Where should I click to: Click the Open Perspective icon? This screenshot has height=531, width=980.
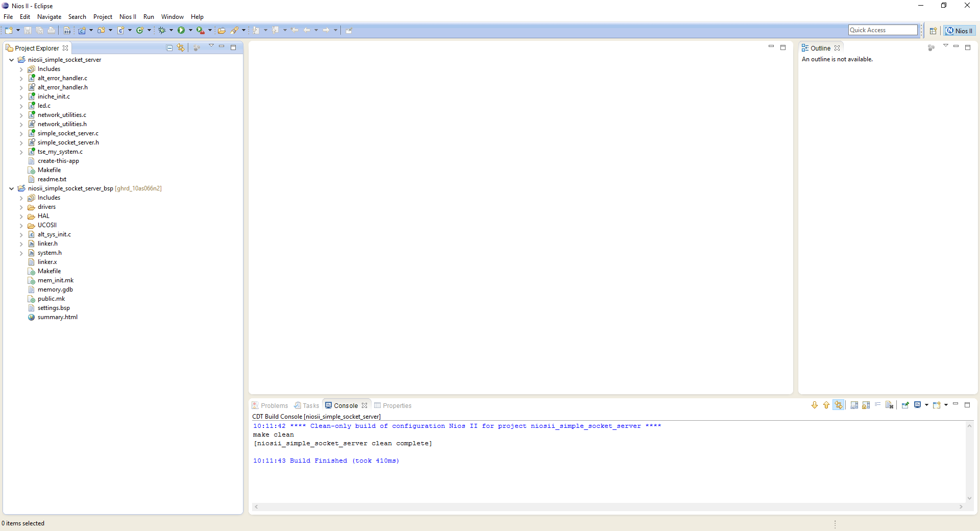click(933, 31)
